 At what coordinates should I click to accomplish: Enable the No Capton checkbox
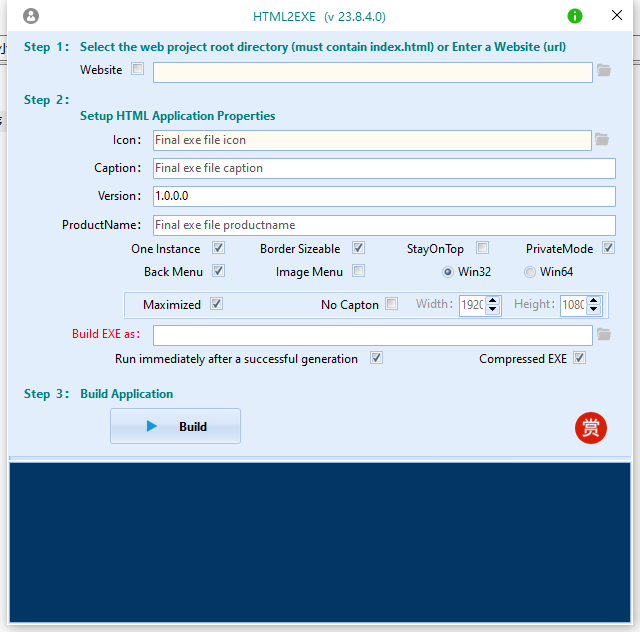pos(391,304)
